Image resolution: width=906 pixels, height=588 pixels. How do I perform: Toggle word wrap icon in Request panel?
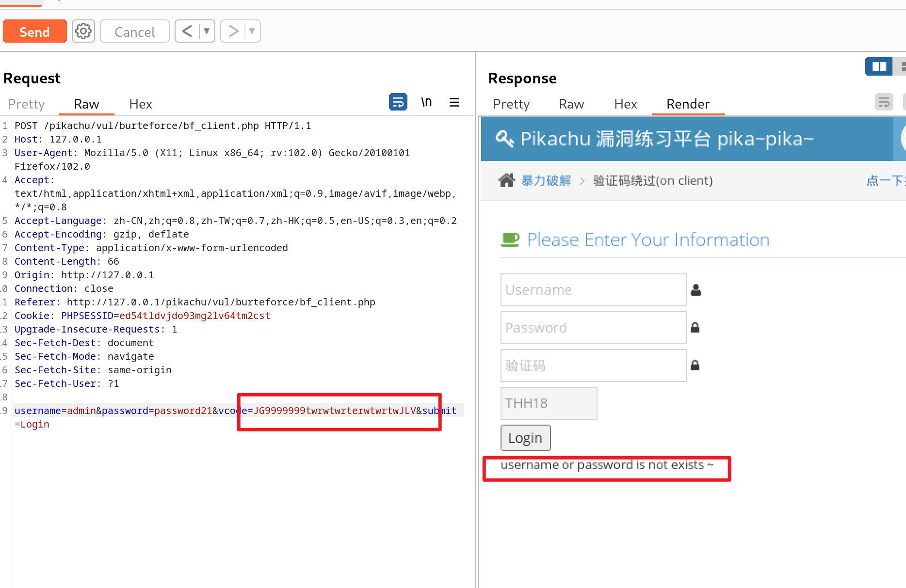pos(398,102)
